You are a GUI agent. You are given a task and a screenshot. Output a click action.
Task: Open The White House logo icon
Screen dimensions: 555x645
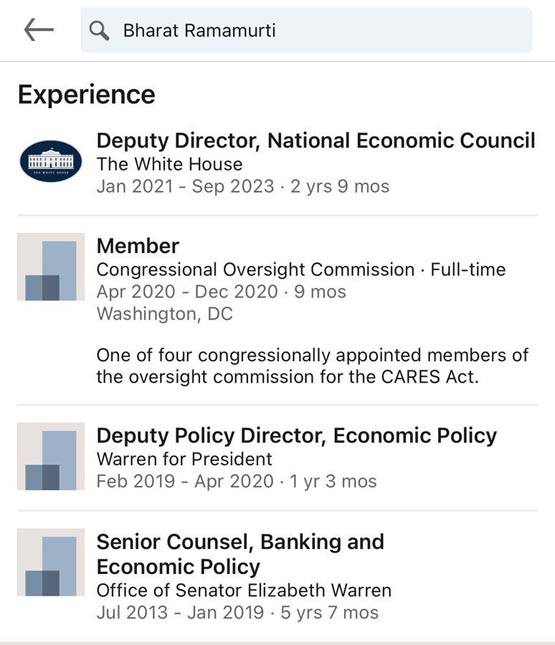click(x=51, y=161)
